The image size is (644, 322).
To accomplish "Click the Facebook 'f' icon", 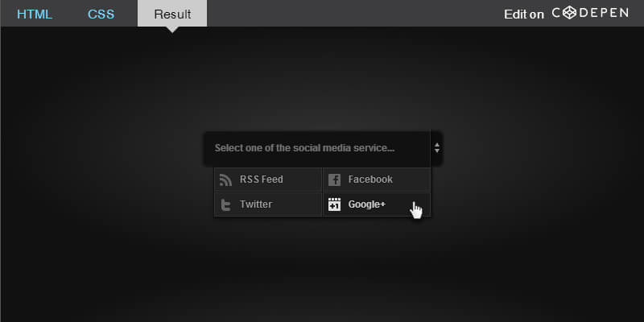I will (334, 180).
